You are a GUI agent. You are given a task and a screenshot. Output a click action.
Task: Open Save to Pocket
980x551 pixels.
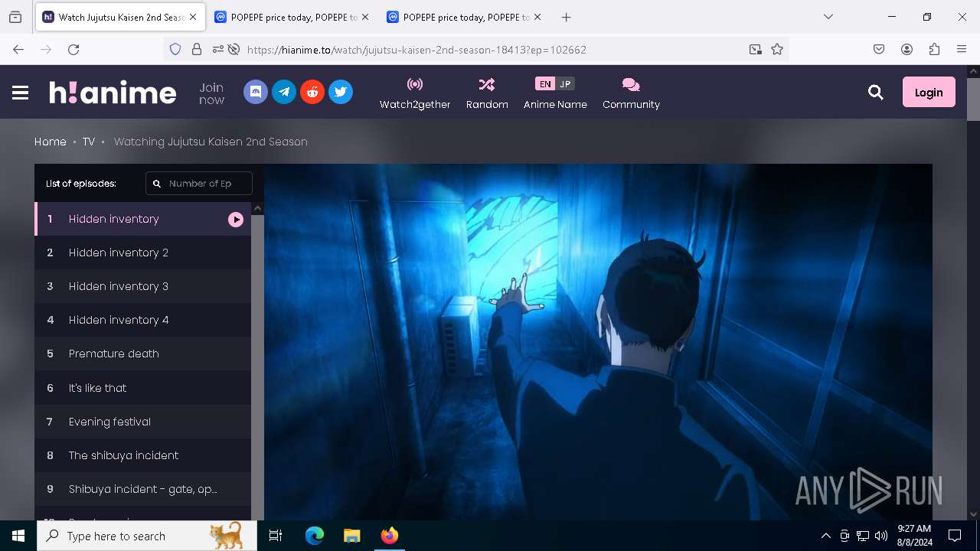(879, 49)
